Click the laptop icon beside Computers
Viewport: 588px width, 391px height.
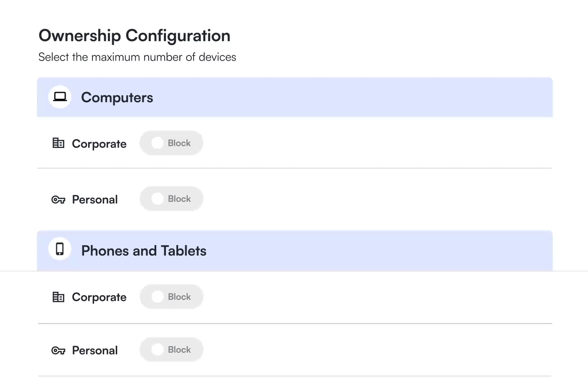60,97
